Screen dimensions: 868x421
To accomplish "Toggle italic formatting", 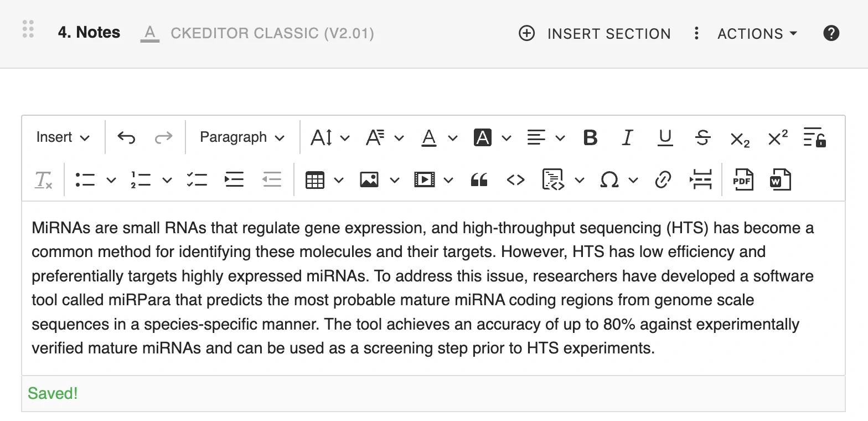I will (627, 137).
